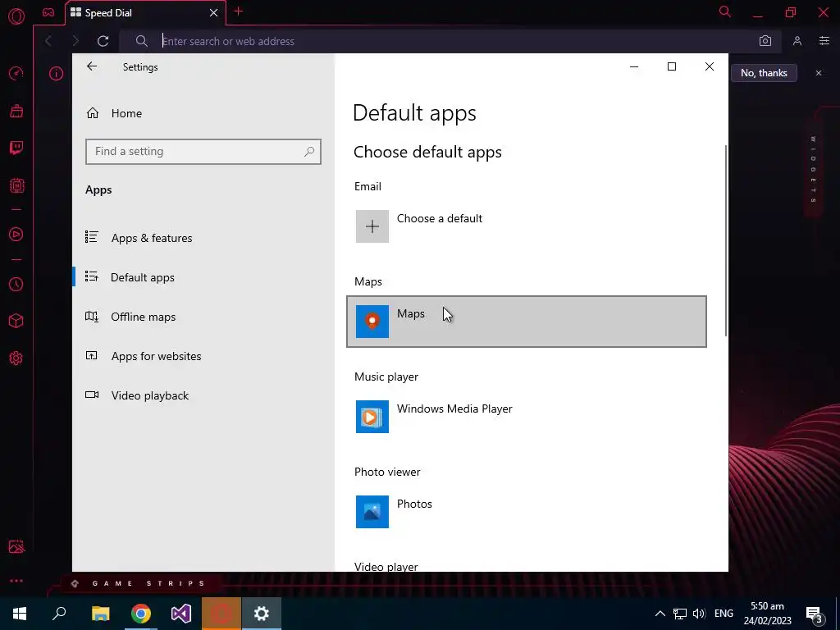Open Extensions cube icon in Opera sidebar
The width and height of the screenshot is (840, 630).
(x=16, y=321)
